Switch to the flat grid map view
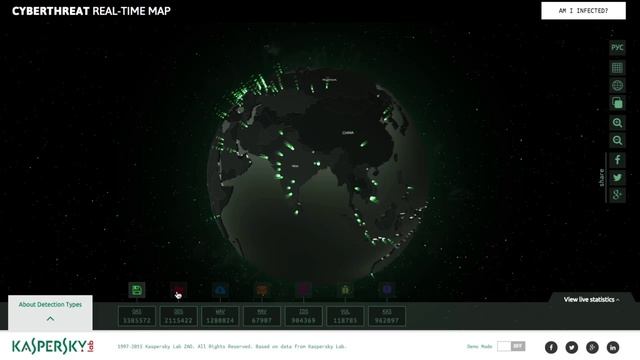Screen dimensions: 640x360 [x=617, y=67]
